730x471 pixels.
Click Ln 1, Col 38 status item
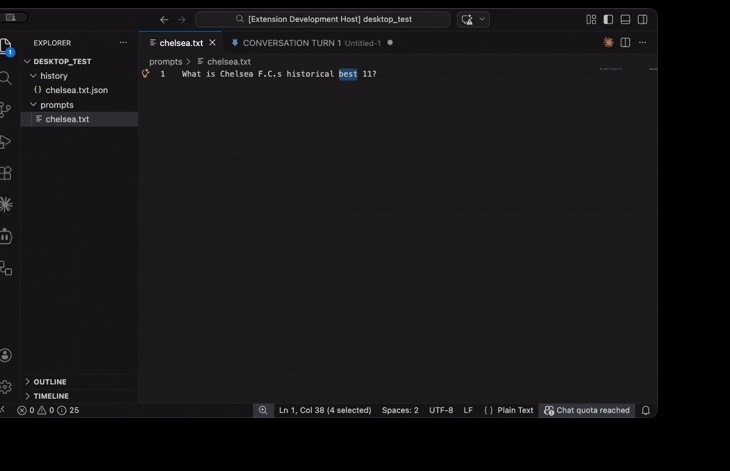point(325,410)
